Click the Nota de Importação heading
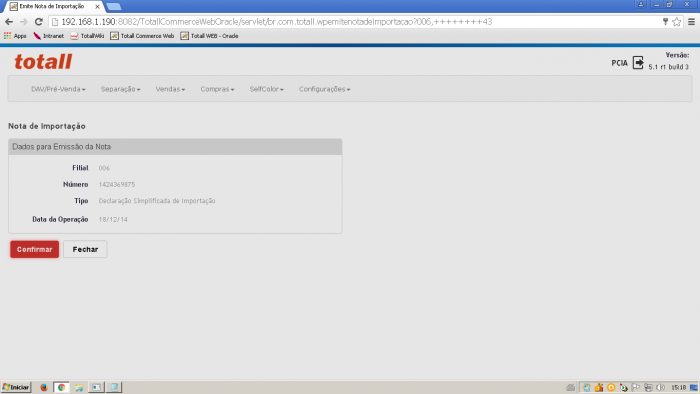Image resolution: width=700 pixels, height=394 pixels. (x=47, y=126)
